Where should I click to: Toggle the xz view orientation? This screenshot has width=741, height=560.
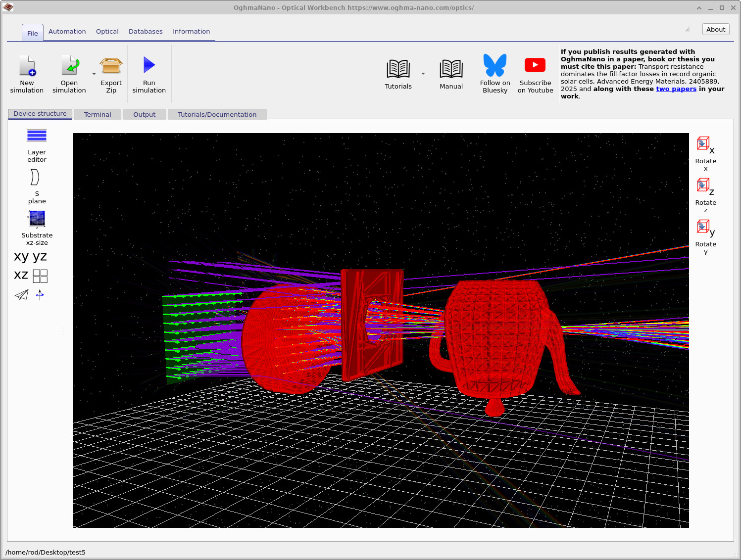(x=20, y=275)
